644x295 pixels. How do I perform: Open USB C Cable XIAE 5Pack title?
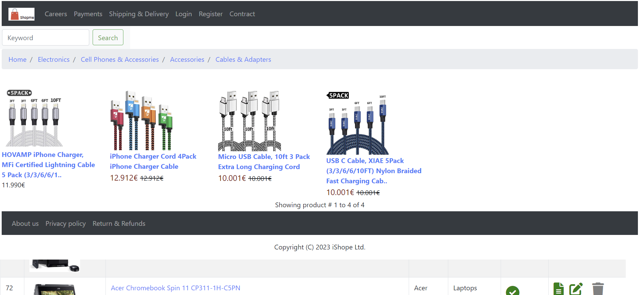click(374, 171)
